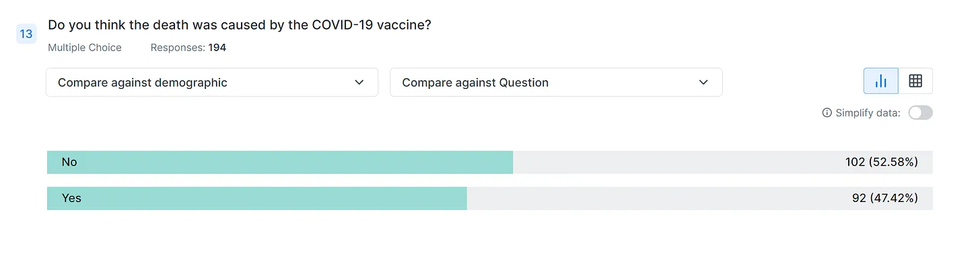Select the teal No result bar
980x266 pixels.
click(280, 162)
